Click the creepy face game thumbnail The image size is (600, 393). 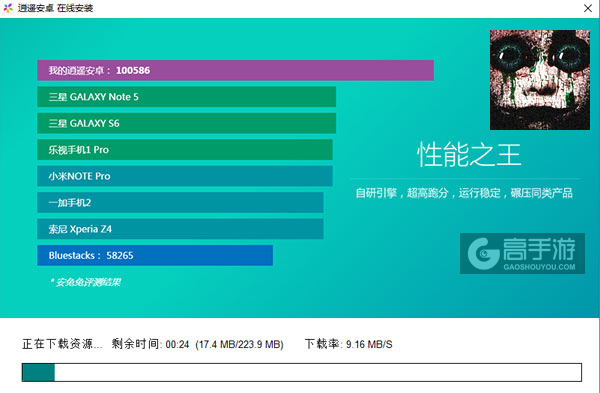tap(540, 80)
